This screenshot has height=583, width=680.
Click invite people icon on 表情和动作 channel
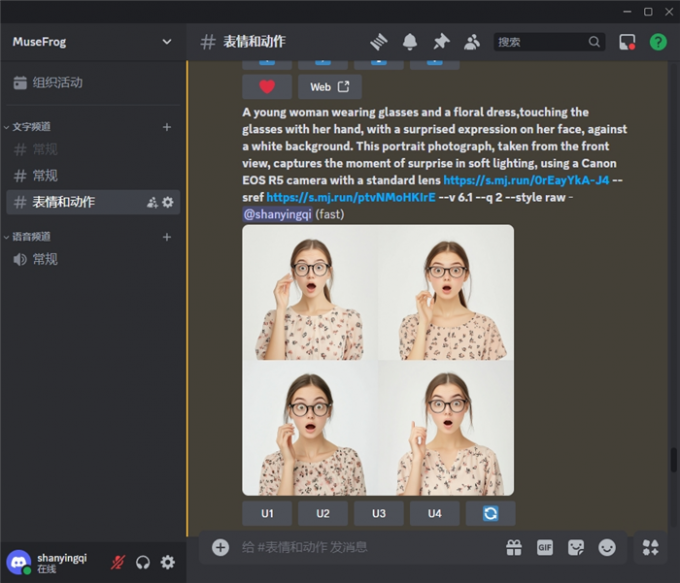click(x=152, y=202)
